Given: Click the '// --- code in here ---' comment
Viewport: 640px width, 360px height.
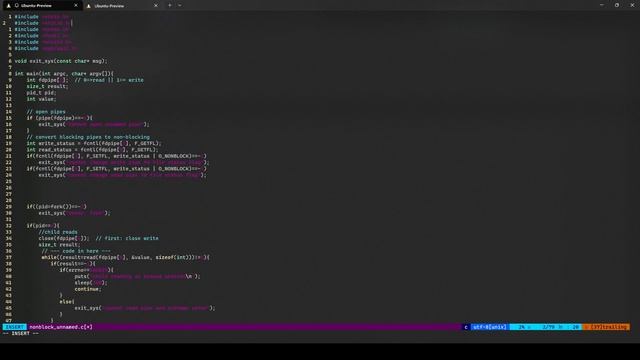Looking at the screenshot, I should point(76,251).
